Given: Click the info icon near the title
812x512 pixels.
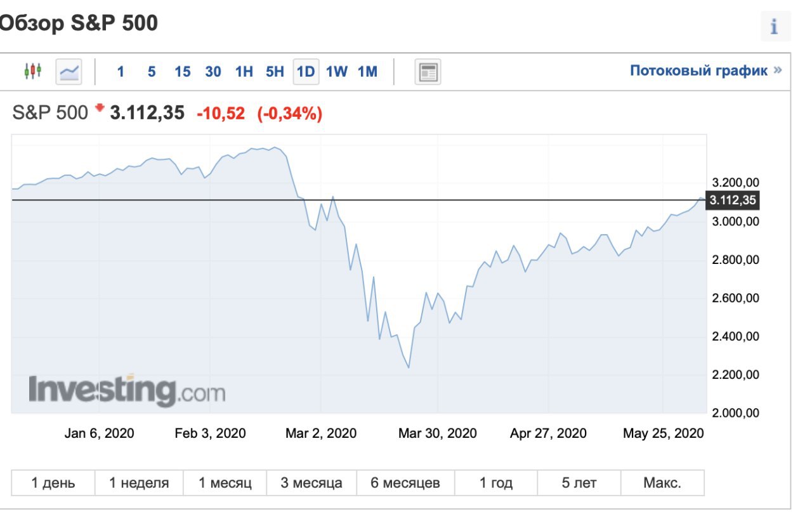Looking at the screenshot, I should point(774,27).
